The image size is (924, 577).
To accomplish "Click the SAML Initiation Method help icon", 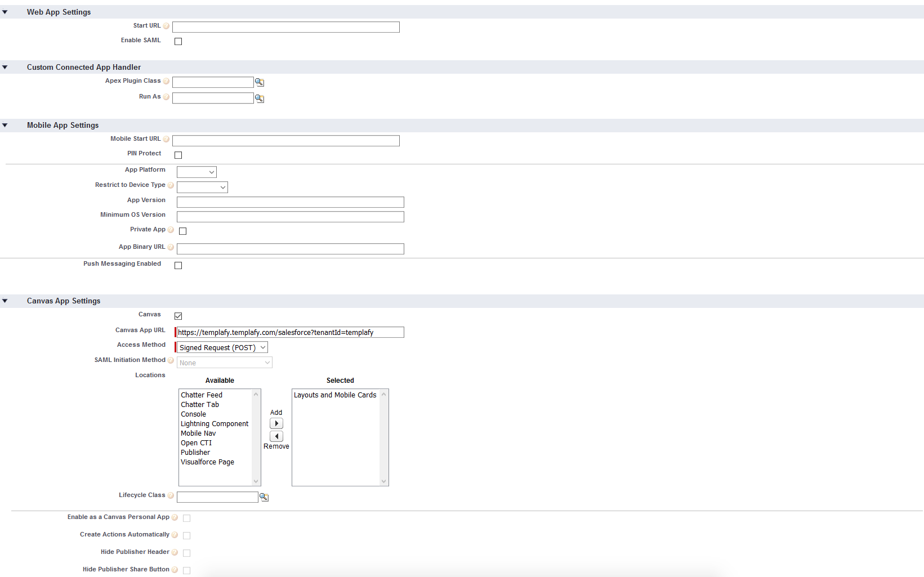I will click(x=171, y=360).
